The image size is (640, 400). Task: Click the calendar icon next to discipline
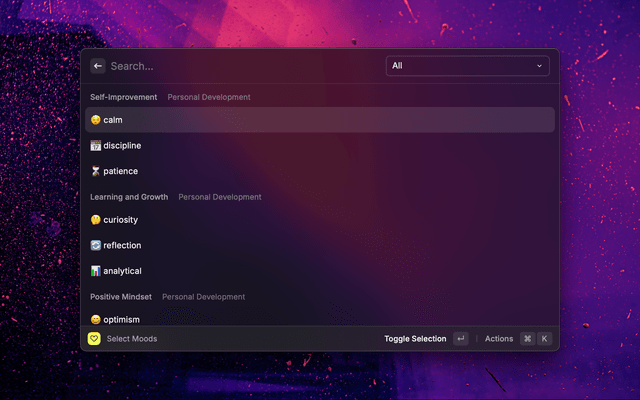[x=96, y=146]
